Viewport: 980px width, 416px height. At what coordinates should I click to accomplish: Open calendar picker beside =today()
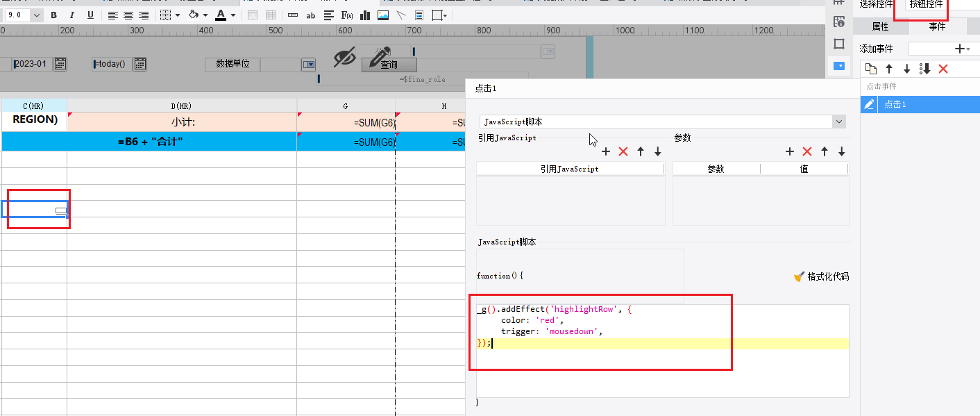pos(140,64)
